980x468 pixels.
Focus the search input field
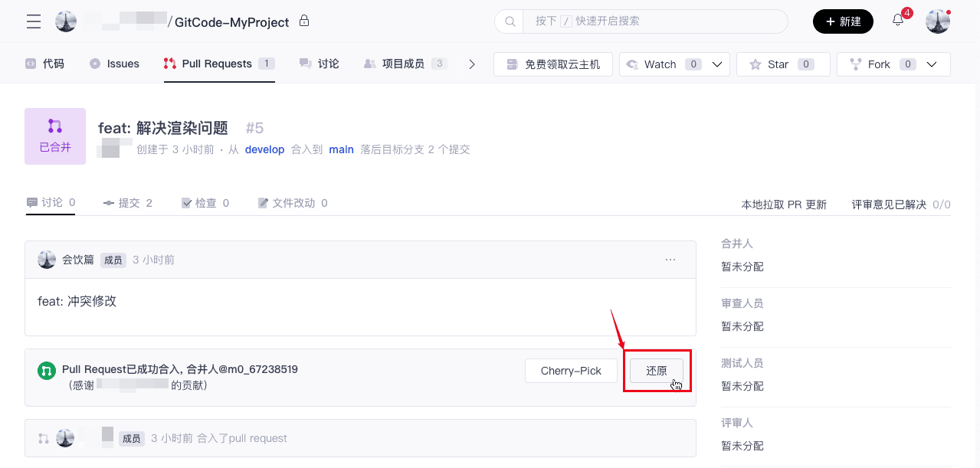pos(651,21)
